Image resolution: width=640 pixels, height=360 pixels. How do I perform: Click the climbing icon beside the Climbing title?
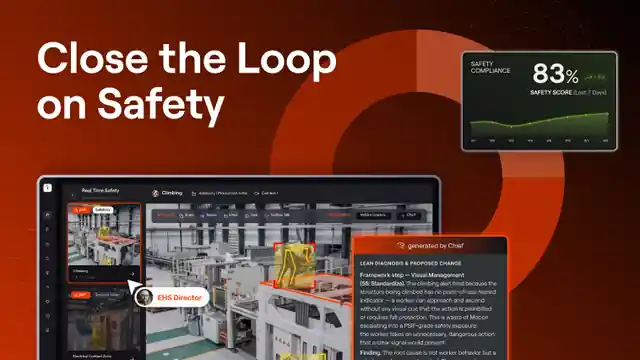[156, 193]
